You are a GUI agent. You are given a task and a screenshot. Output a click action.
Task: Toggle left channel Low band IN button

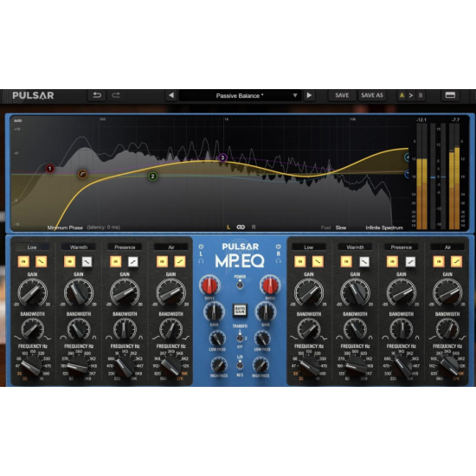[x=23, y=261]
